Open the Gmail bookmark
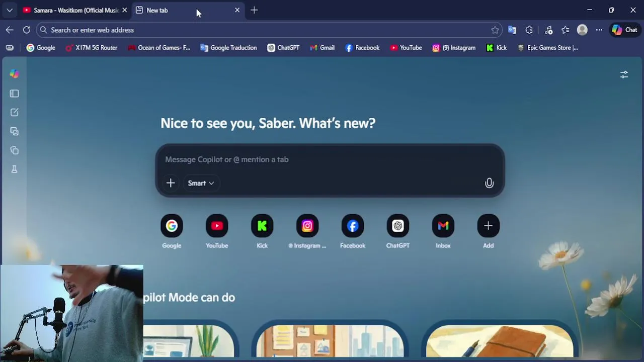Viewport: 644px width, 362px height. (322, 48)
